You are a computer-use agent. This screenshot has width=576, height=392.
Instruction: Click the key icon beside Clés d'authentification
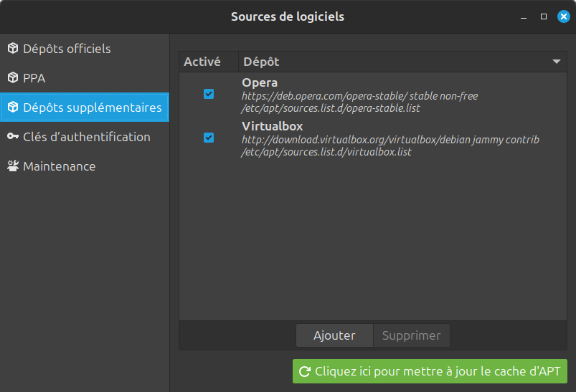[x=13, y=136]
